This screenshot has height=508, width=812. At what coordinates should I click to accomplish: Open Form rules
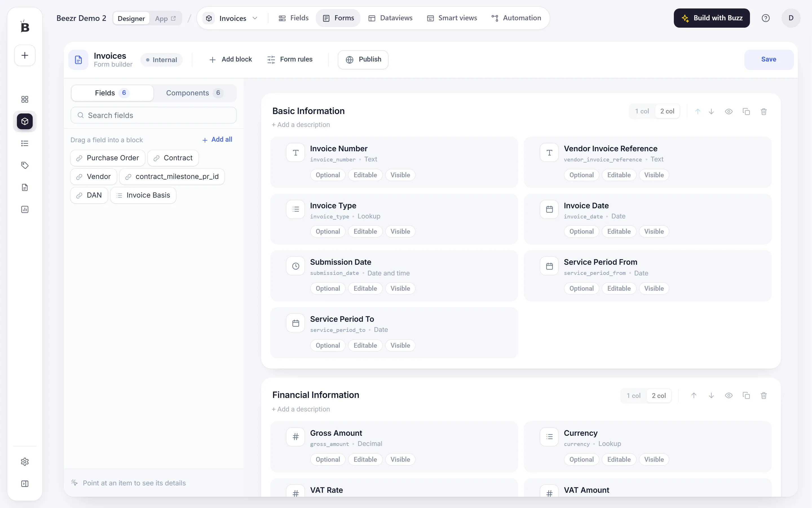tap(290, 60)
